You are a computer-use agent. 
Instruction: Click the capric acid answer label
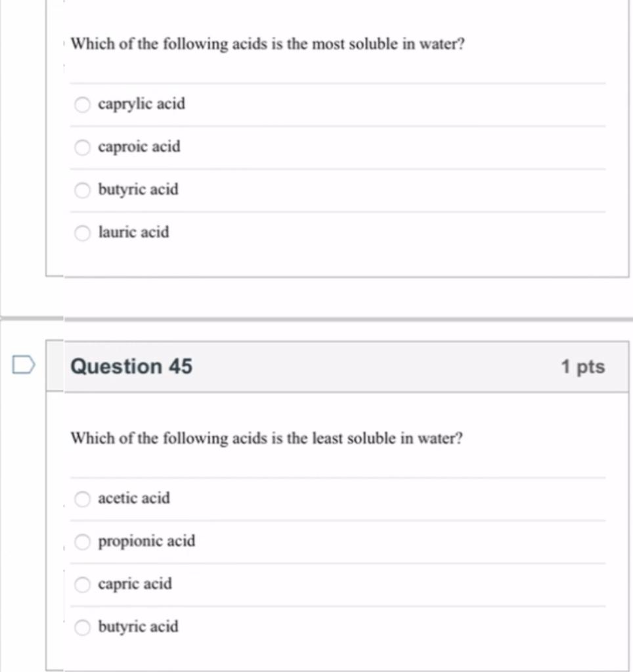tap(135, 584)
